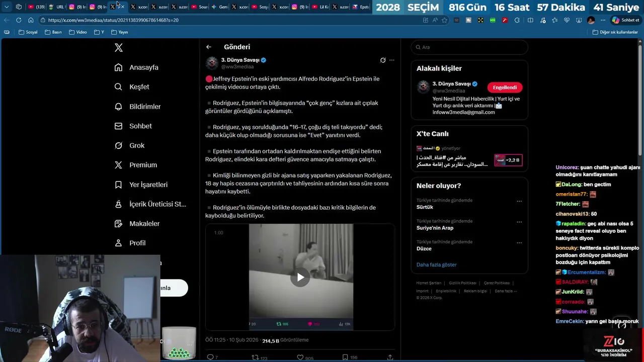The image size is (644, 362).
Task: Open 3. Dünya Savaşı author avatar
Action: 212,63
